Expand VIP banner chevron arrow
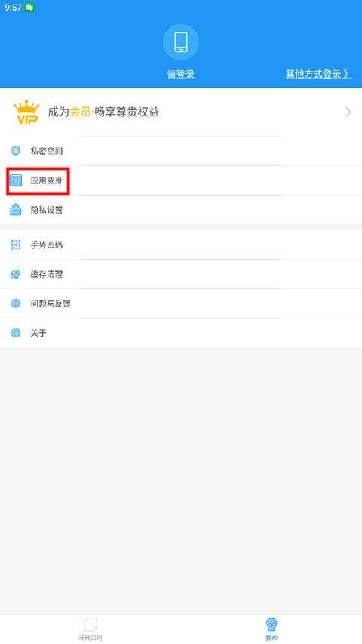The width and height of the screenshot is (362, 644). click(x=348, y=112)
